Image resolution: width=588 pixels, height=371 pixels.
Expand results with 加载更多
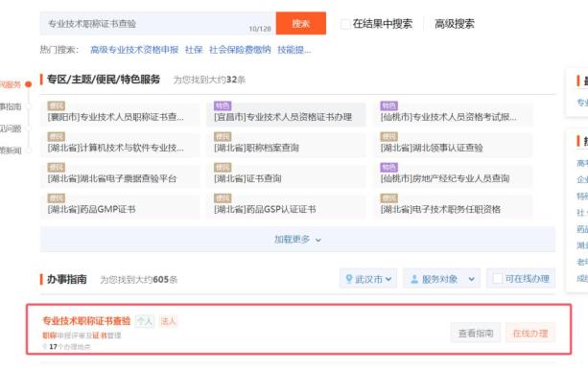297,239
